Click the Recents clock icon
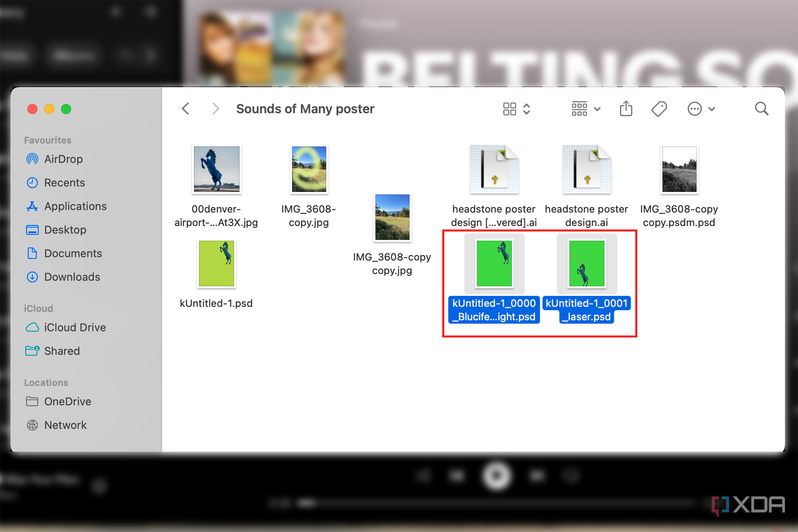The image size is (798, 532). [x=32, y=182]
